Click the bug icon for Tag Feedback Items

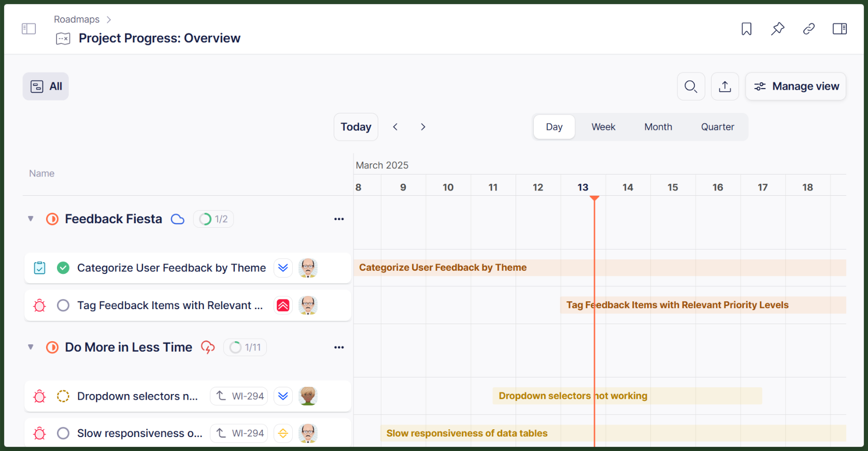point(39,305)
